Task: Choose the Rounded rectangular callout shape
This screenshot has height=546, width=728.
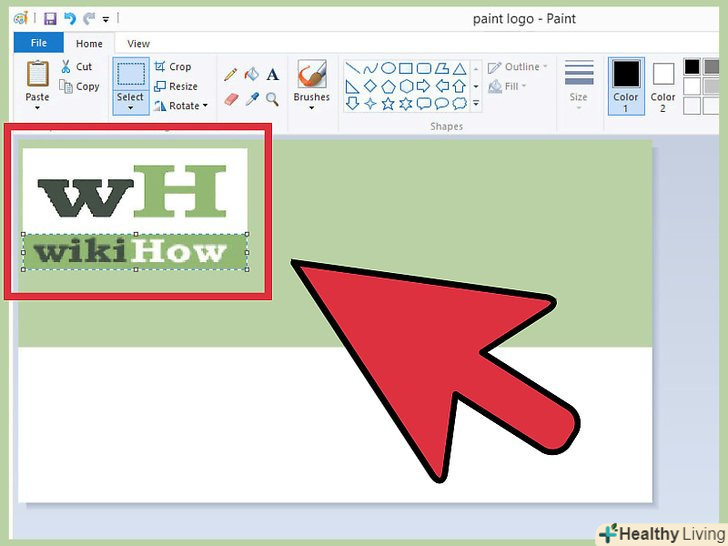Action: 423,103
